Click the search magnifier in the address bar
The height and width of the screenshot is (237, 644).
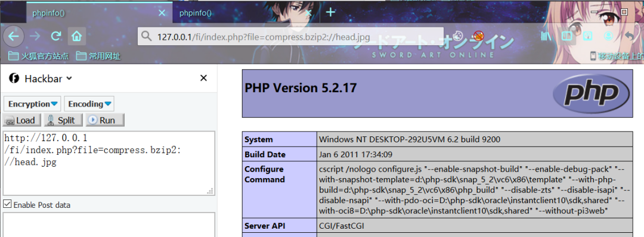[146, 37]
